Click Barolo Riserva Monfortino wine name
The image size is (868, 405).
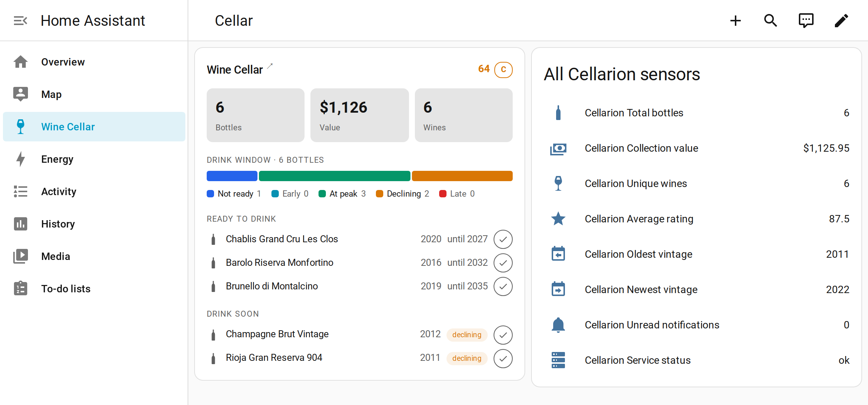pyautogui.click(x=280, y=263)
